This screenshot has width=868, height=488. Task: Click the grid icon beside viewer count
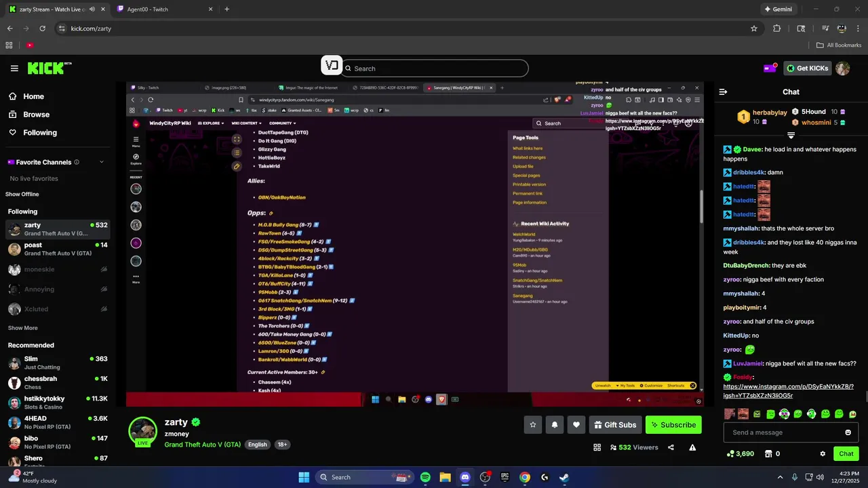click(x=597, y=447)
